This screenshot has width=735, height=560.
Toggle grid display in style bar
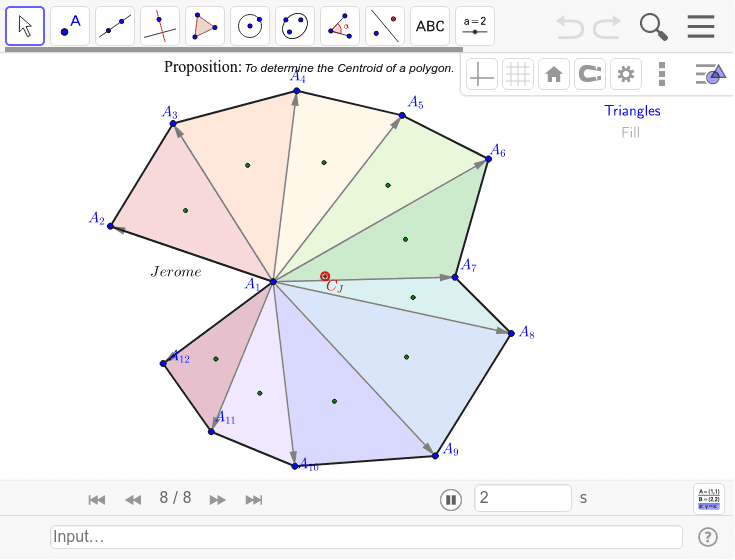pyautogui.click(x=518, y=74)
